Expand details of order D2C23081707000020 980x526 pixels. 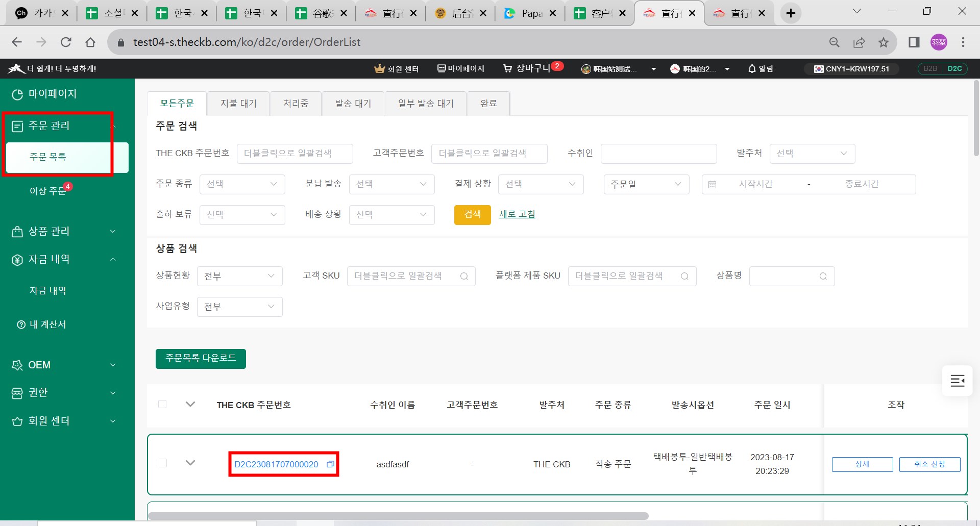coord(190,463)
